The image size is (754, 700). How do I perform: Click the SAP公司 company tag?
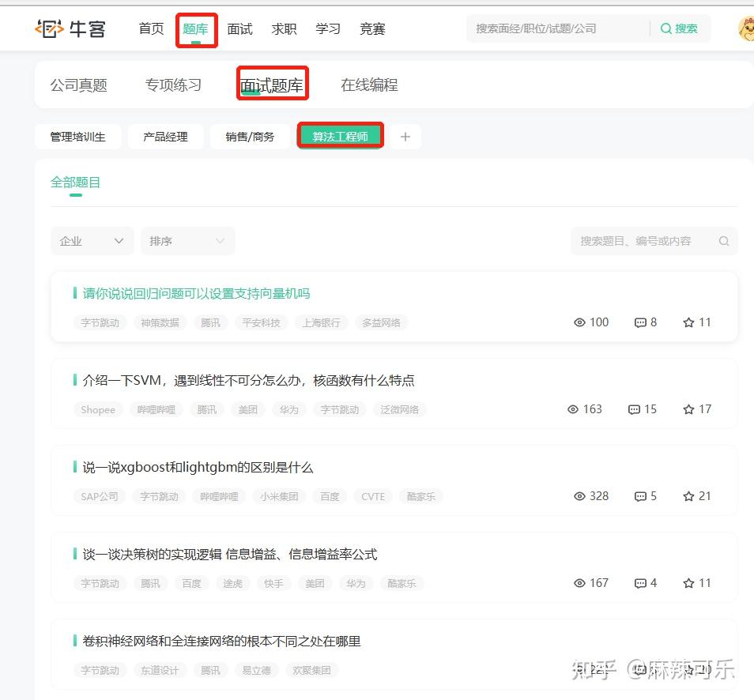[x=100, y=497]
